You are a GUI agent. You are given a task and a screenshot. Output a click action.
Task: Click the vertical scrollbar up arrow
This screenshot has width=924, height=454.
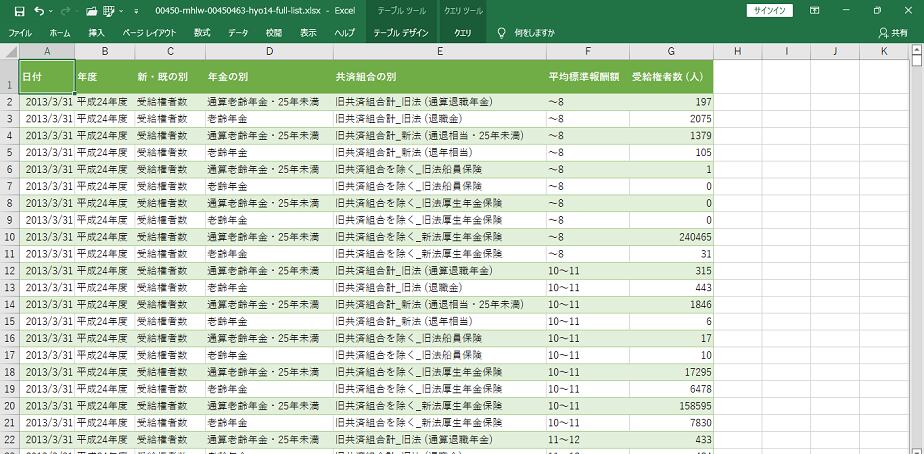click(x=918, y=51)
